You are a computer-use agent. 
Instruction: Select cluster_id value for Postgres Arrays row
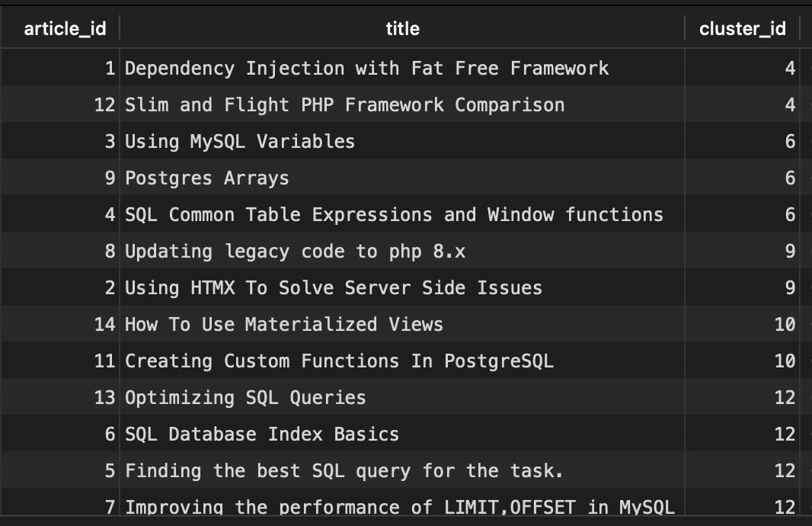click(x=742, y=178)
